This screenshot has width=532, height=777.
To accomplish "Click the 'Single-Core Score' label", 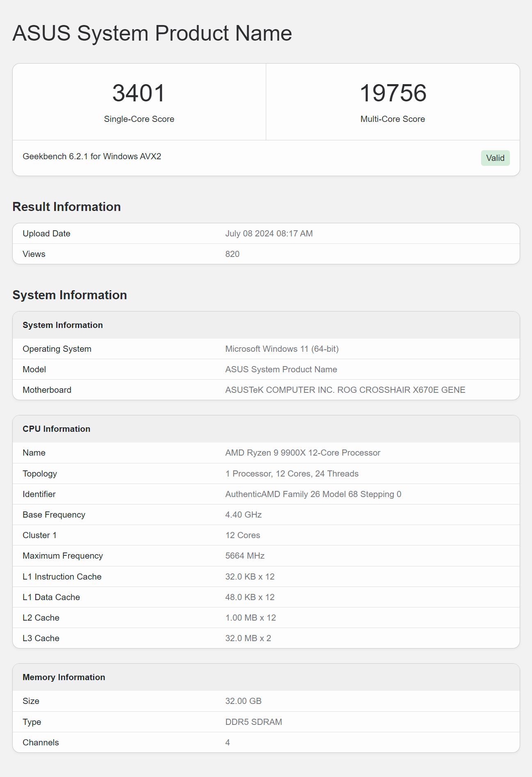I will (x=139, y=119).
